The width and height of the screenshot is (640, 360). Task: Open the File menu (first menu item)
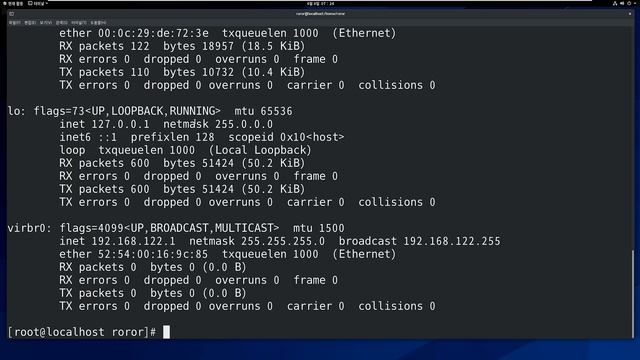tap(14, 22)
